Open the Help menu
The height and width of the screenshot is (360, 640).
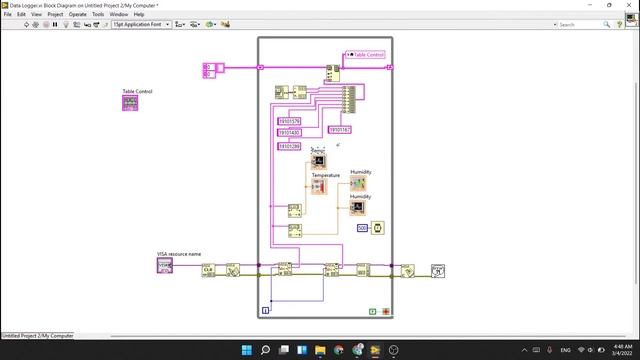click(x=139, y=14)
